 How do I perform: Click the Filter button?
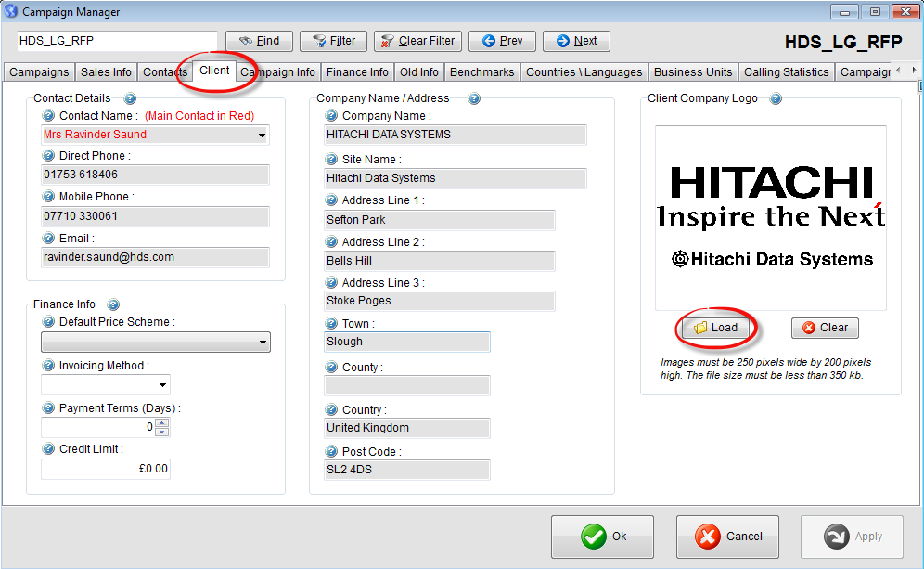334,41
